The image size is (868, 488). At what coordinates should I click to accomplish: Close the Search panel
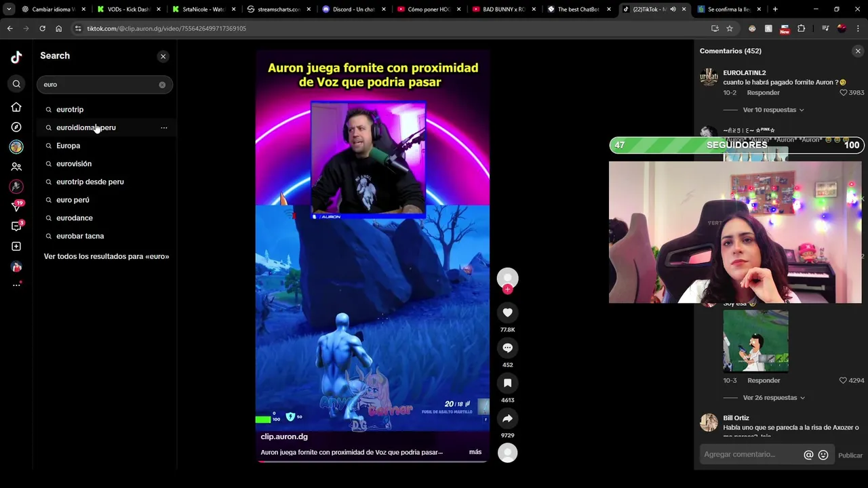point(163,56)
